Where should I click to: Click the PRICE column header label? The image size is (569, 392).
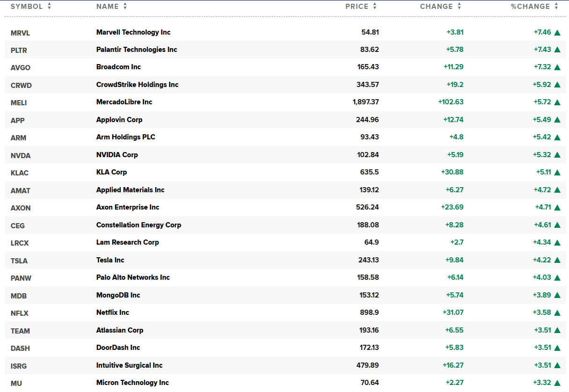tap(357, 7)
